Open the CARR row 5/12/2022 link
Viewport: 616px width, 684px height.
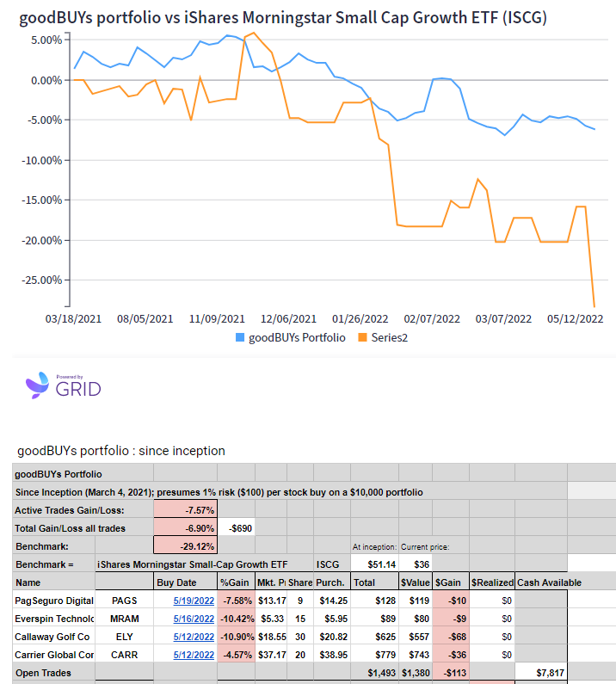click(194, 656)
